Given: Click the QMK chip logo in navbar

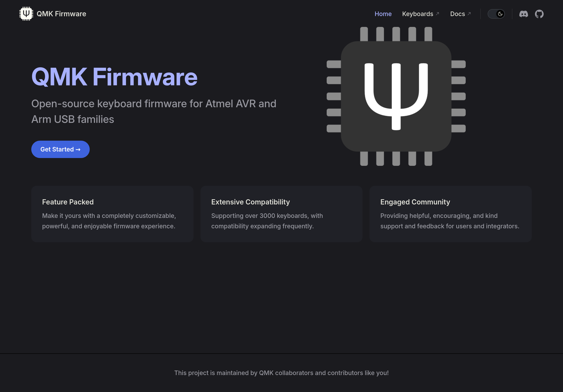Looking at the screenshot, I should (26, 14).
